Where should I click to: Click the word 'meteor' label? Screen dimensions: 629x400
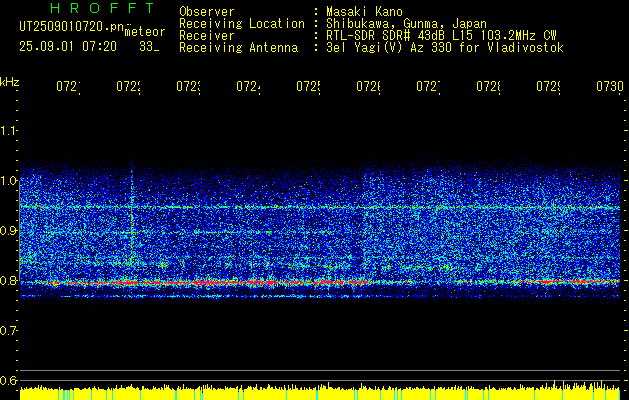click(x=145, y=32)
